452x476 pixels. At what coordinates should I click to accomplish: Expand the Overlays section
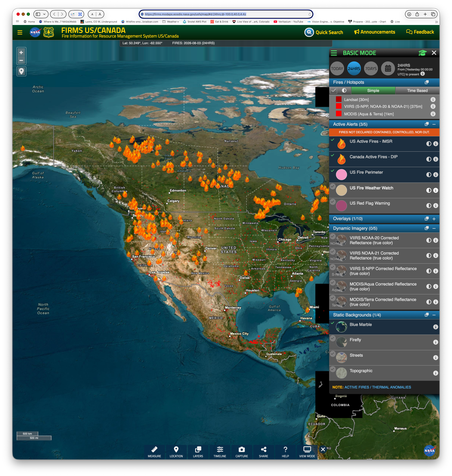click(434, 219)
